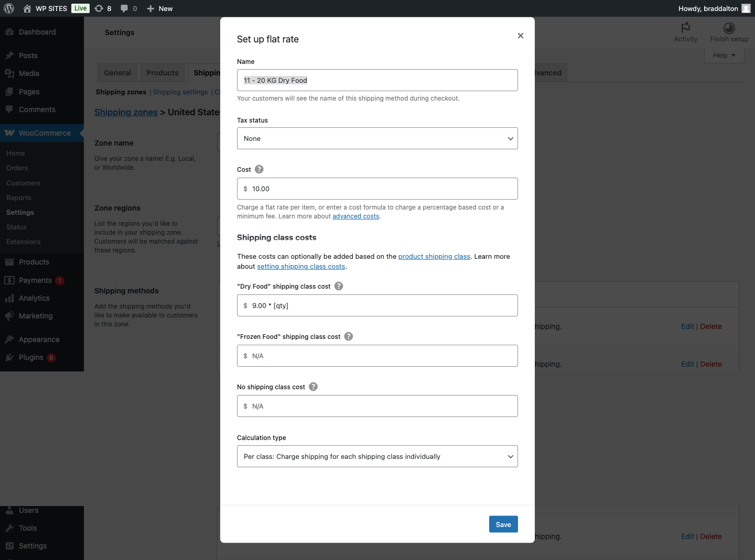This screenshot has width=755, height=560.
Task: Open the Products settings tab
Action: [x=162, y=73]
